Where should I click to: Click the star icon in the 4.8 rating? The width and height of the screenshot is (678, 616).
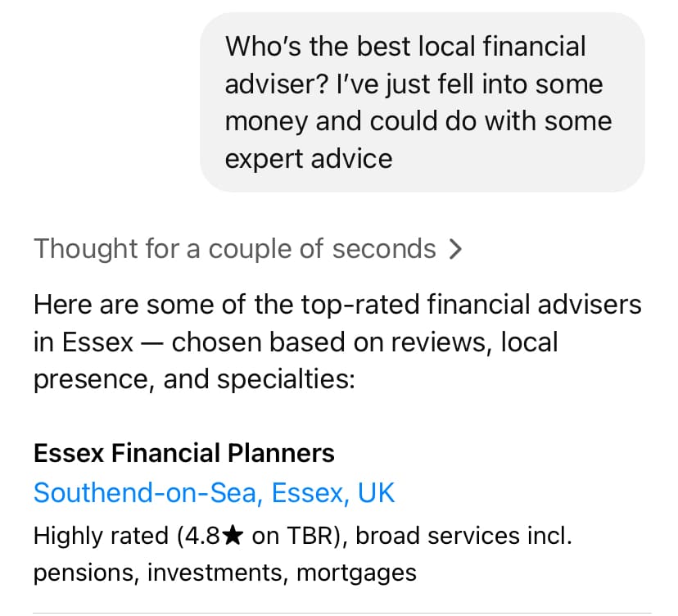[234, 536]
